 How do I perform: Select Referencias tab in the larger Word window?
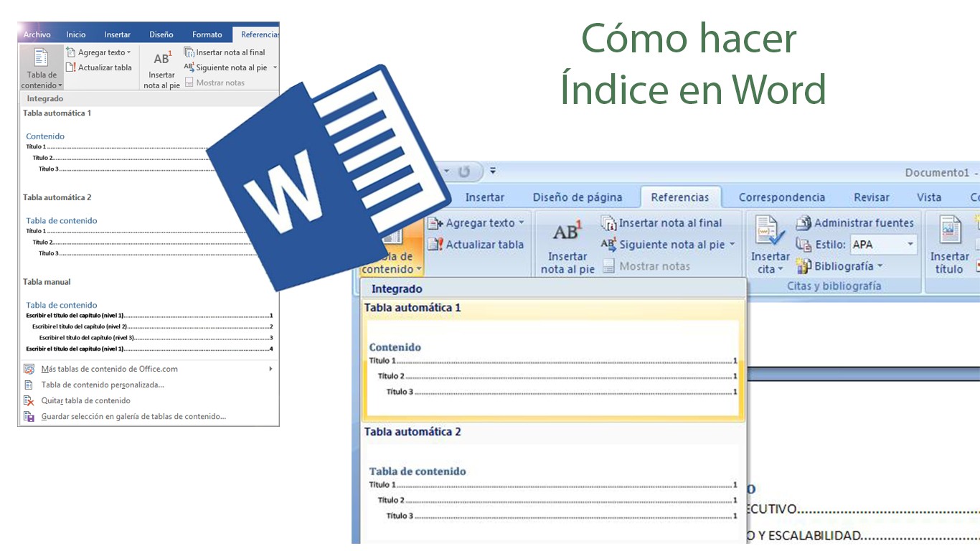click(680, 197)
